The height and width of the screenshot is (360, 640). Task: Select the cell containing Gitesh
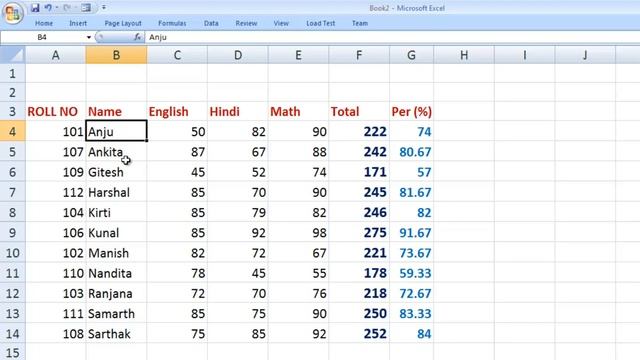point(116,172)
